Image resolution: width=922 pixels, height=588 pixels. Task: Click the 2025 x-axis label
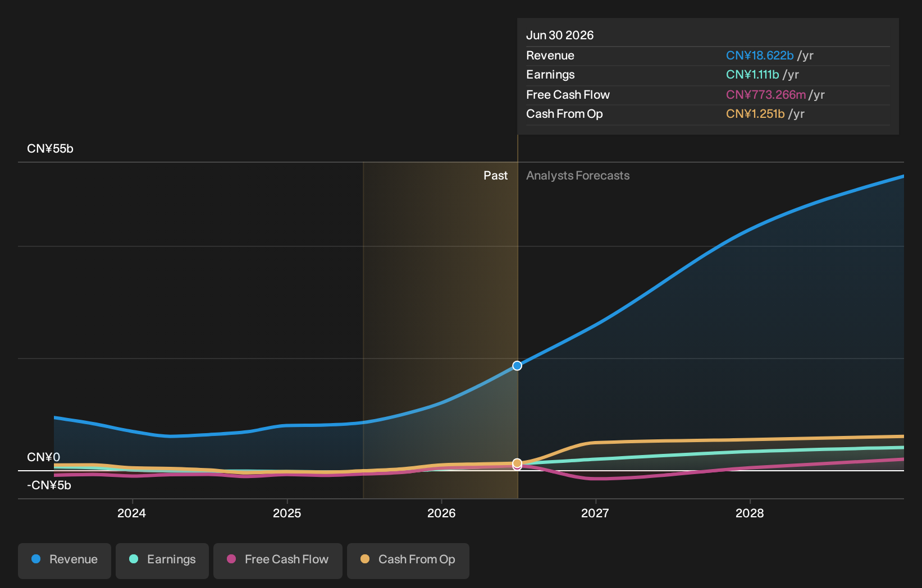tap(287, 513)
